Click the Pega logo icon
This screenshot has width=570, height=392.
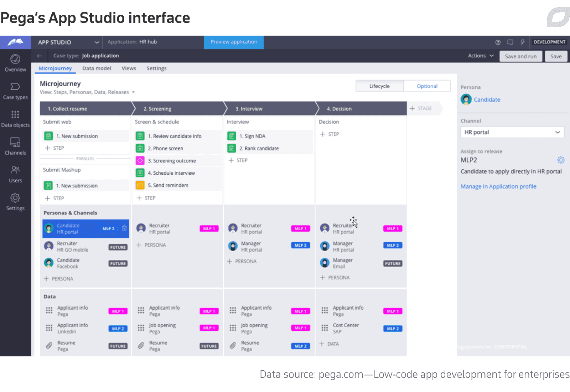15,42
